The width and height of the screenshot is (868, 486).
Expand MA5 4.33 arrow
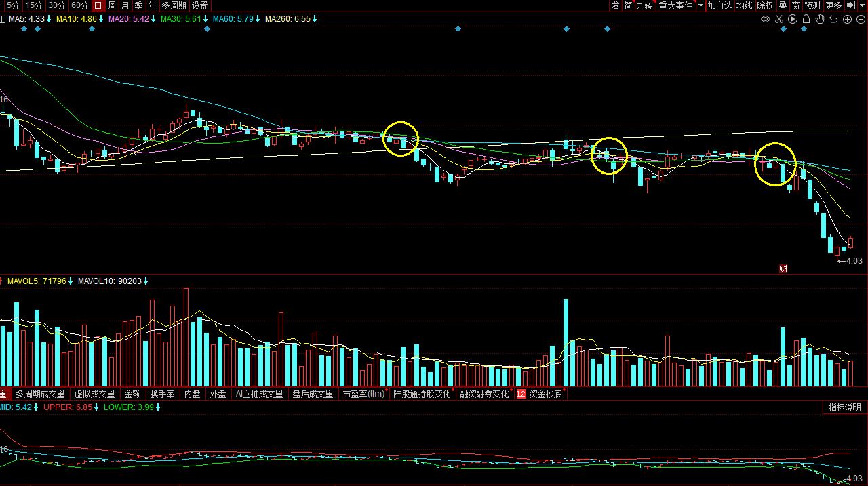tap(50, 19)
